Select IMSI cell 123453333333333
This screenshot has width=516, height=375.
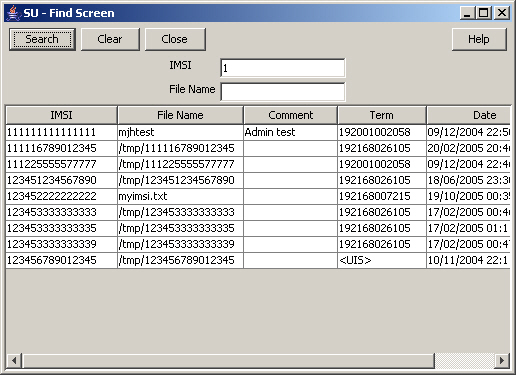click(x=62, y=212)
